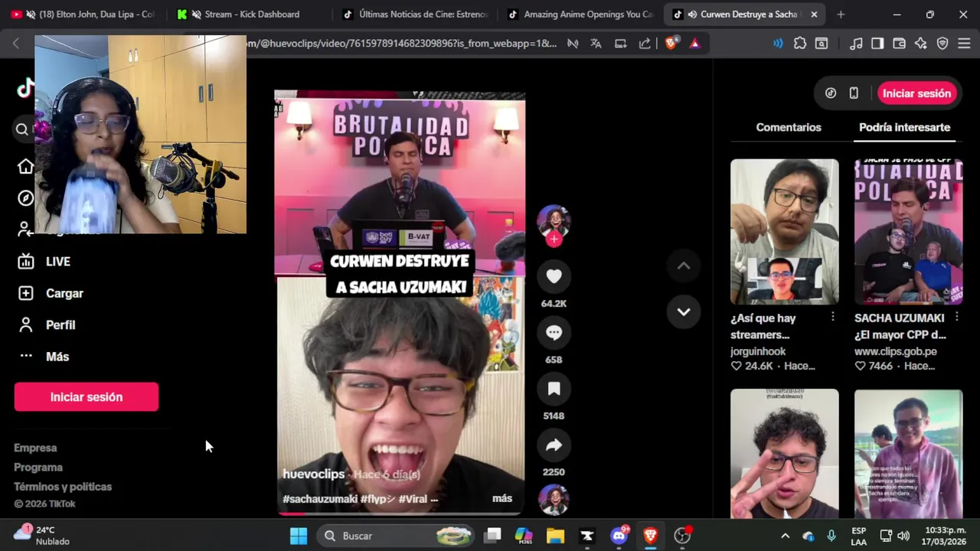Toggle the browser sidebar panel
This screenshot has height=551, width=980.
click(877, 44)
